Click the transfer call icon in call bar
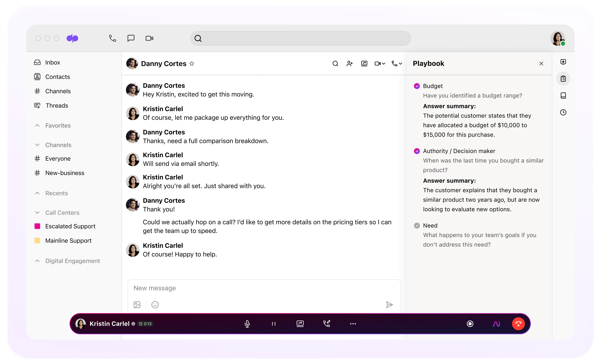The image size is (601, 364). 327,324
